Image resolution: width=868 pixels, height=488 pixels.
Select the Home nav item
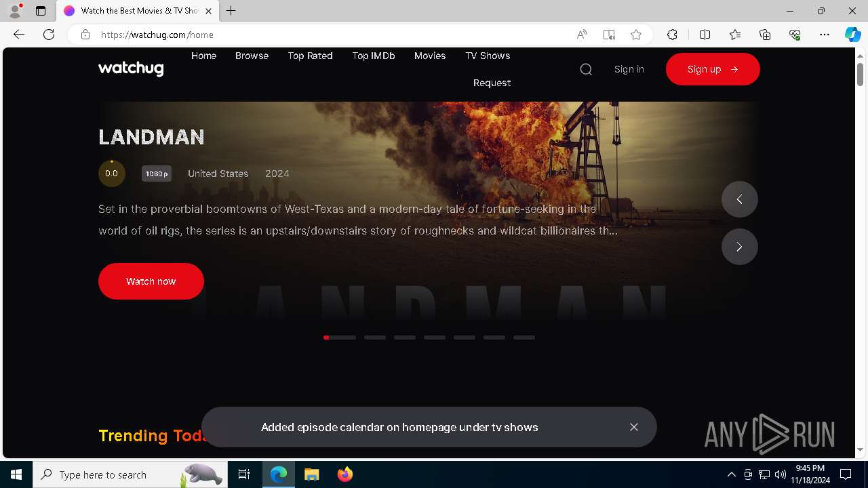pyautogui.click(x=203, y=56)
